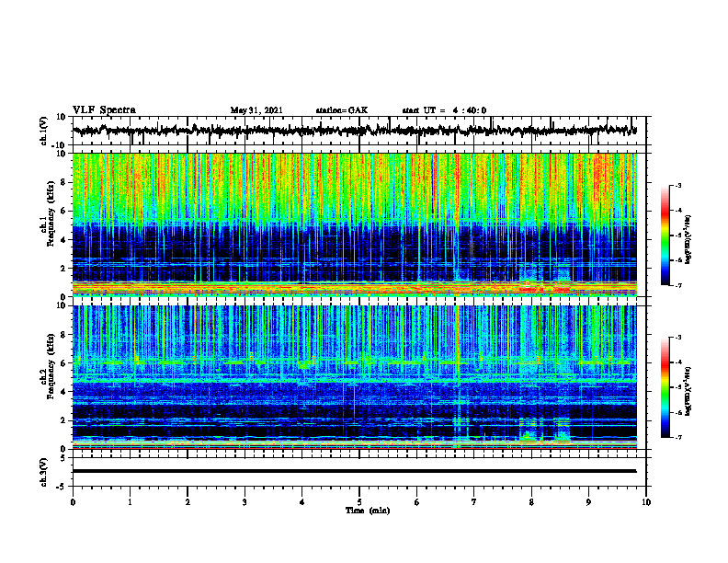Click the ch.2 "Frequency (kHz)" axis label
728x563 pixels.
click(51, 366)
